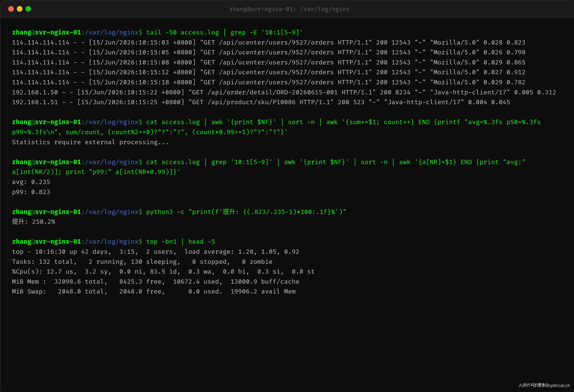
Task: Click the 'Tasks: 132 total' line
Action: 142,262
